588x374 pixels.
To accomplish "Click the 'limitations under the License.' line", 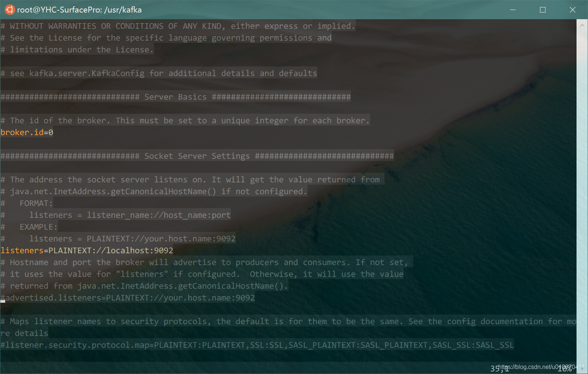I will coord(77,49).
